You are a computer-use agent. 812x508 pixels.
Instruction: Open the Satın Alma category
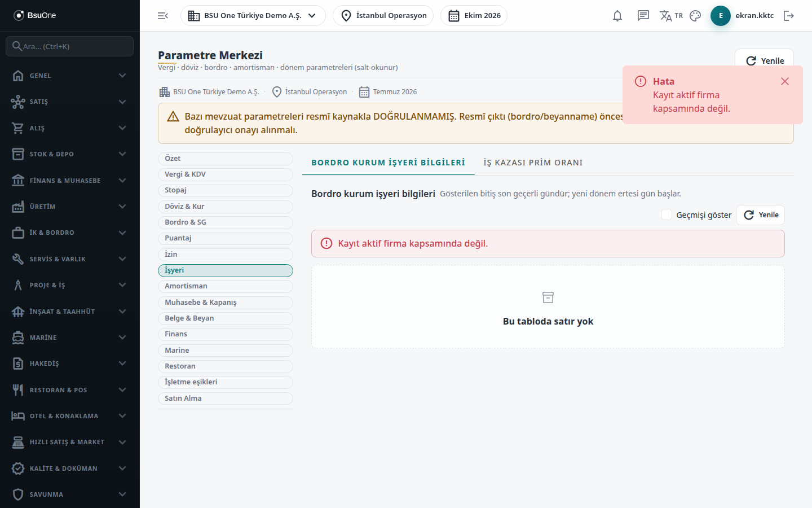tap(226, 398)
